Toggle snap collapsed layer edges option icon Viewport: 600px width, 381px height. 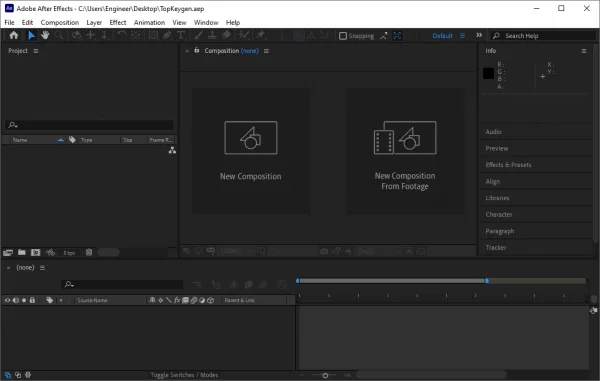point(383,36)
